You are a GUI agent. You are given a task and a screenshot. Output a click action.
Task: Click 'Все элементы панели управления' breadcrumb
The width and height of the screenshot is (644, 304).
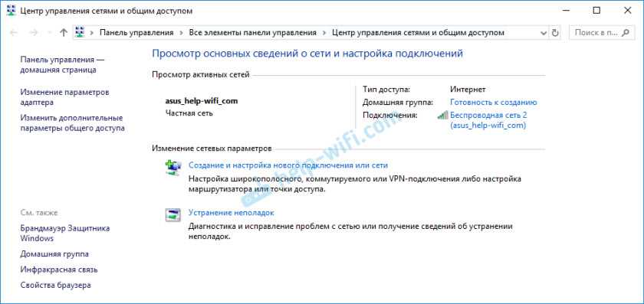252,32
